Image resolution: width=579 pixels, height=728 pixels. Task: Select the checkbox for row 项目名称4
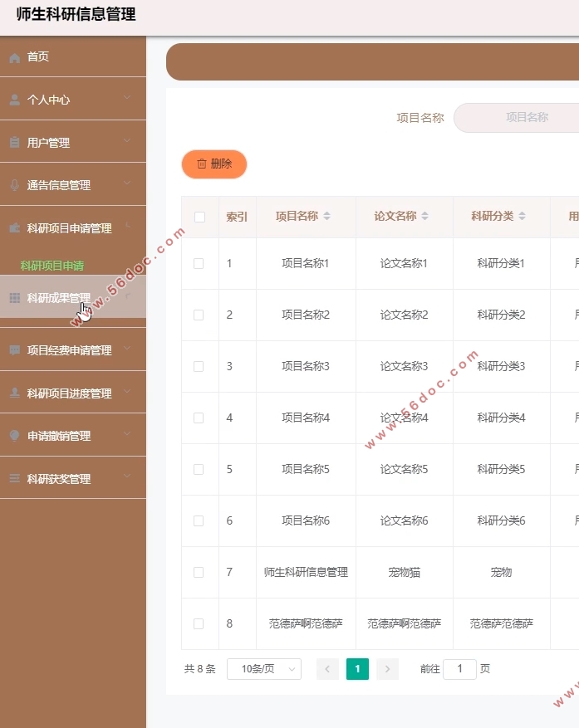click(199, 418)
